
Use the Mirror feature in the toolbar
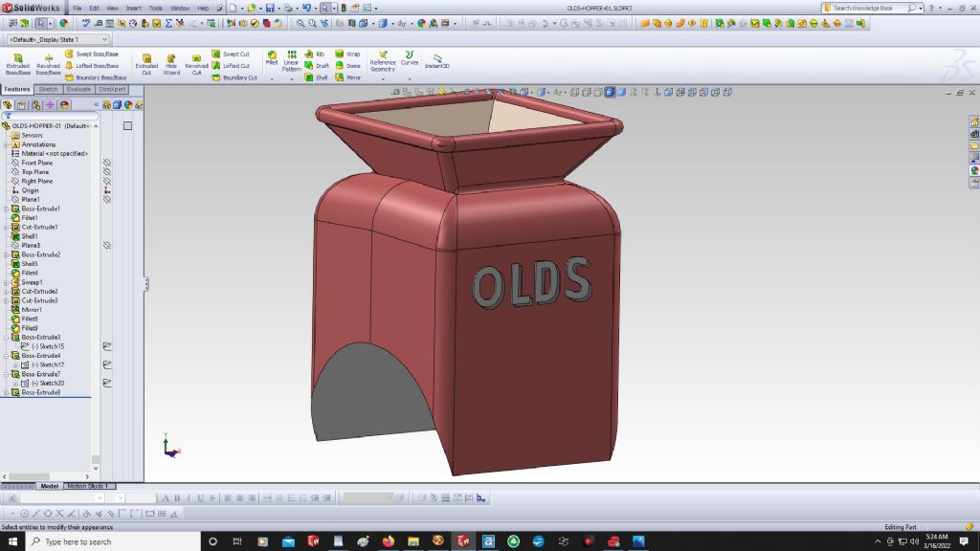pyautogui.click(x=347, y=77)
